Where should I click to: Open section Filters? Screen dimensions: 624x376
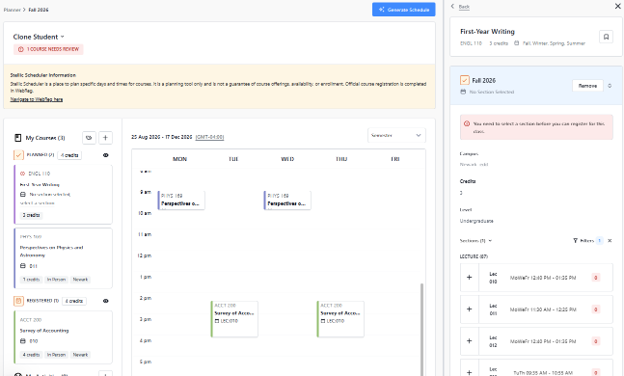[x=584, y=240]
